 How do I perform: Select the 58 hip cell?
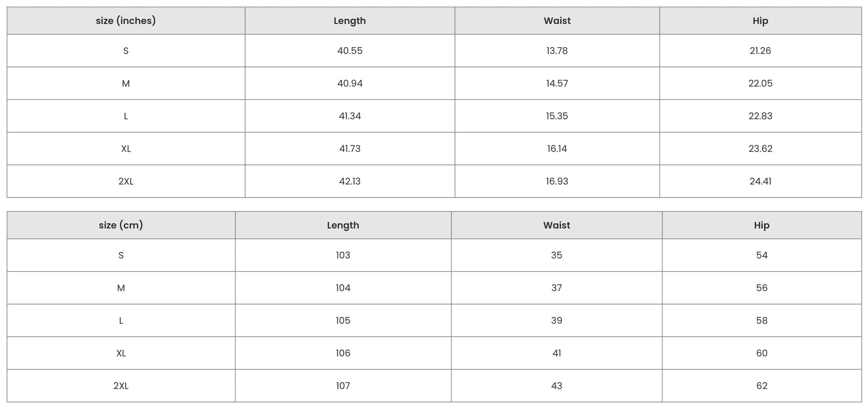761,321
